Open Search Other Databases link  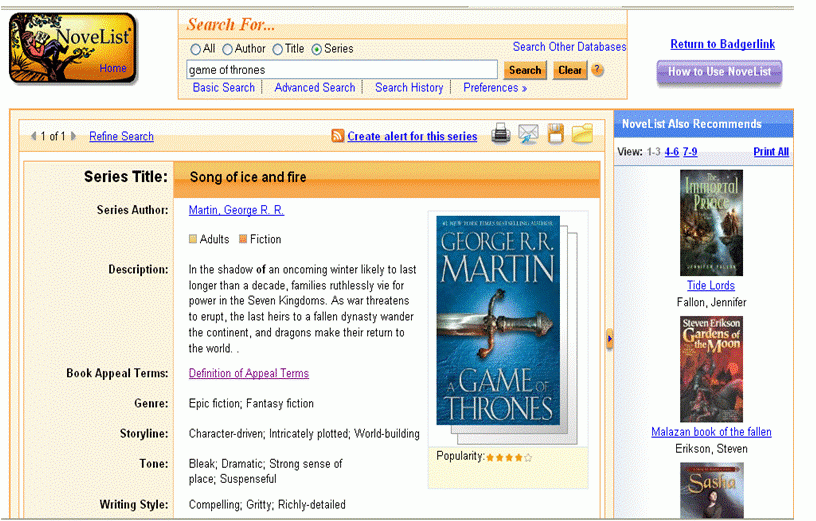click(x=569, y=47)
